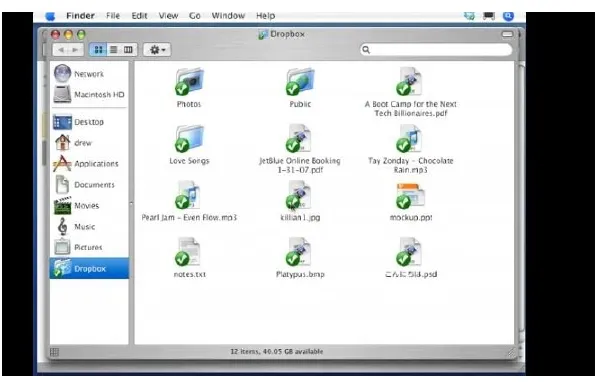This screenshot has height=382, width=600.
Task: Toggle toolbar with the pill button
Action: 507,34
